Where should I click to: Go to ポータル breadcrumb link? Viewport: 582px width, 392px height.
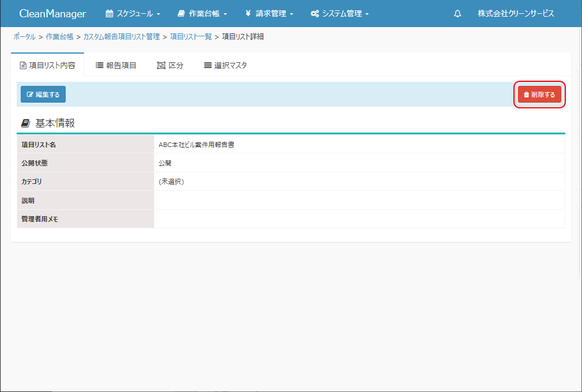coord(24,37)
